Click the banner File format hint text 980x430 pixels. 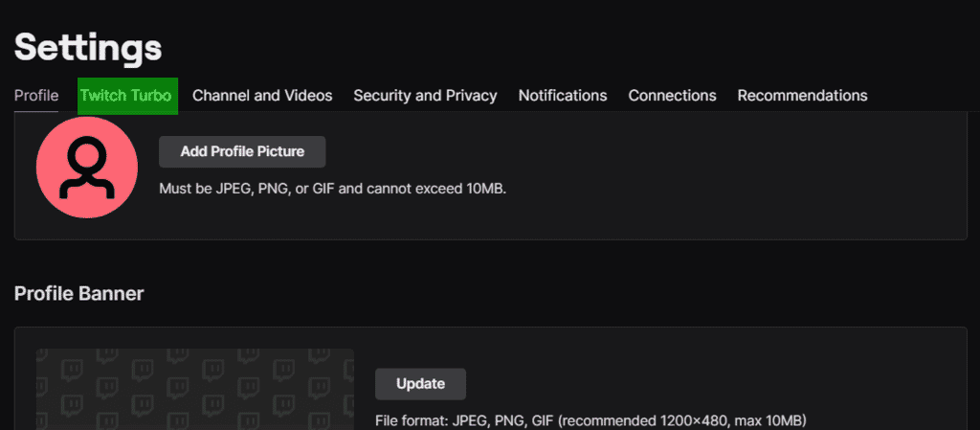click(590, 420)
